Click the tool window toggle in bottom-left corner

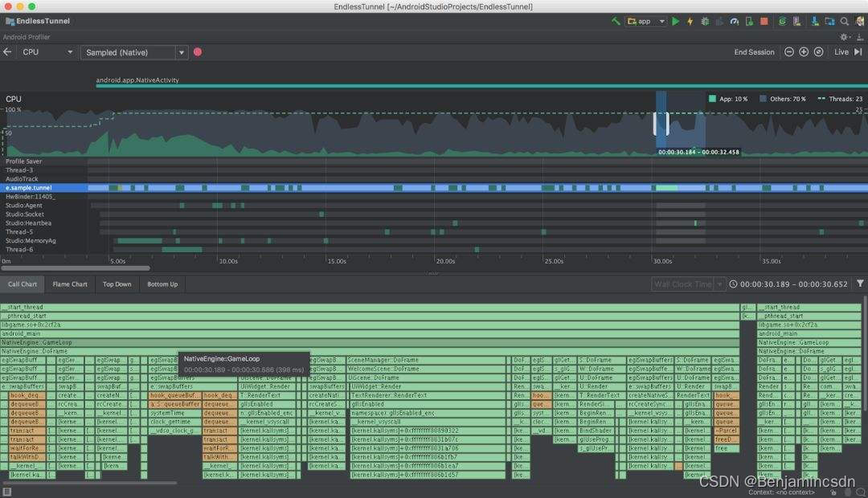6,492
